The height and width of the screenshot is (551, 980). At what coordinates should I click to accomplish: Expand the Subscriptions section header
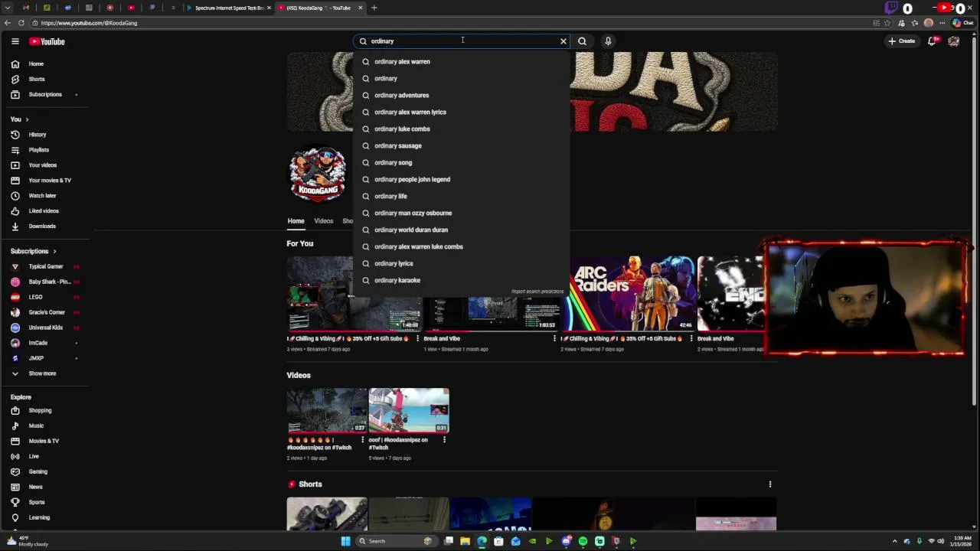34,251
